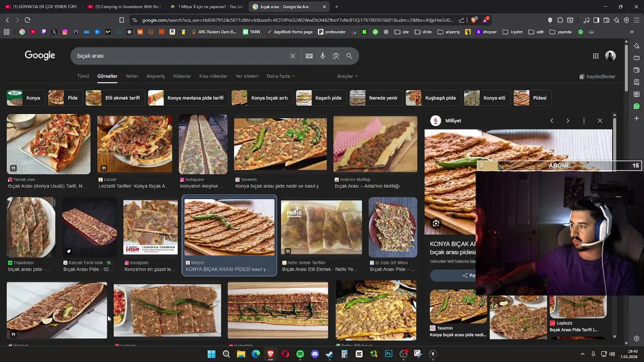
Task: Click the bıçak arası search input field
Action: (x=181, y=56)
